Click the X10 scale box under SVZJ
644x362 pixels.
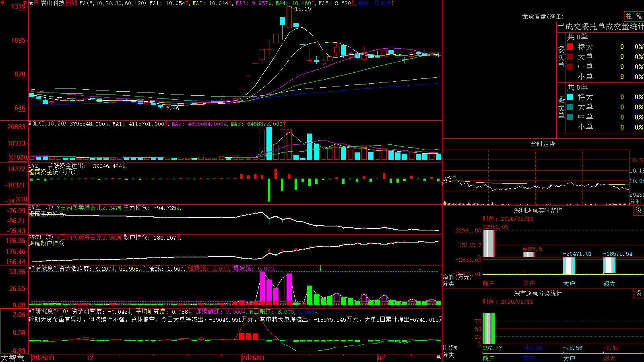click(22, 199)
